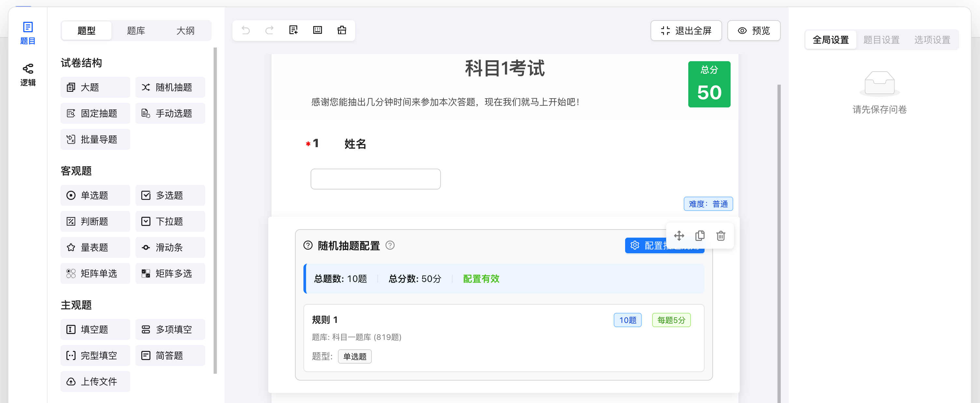Switch to the 大纲 tab

tap(185, 31)
